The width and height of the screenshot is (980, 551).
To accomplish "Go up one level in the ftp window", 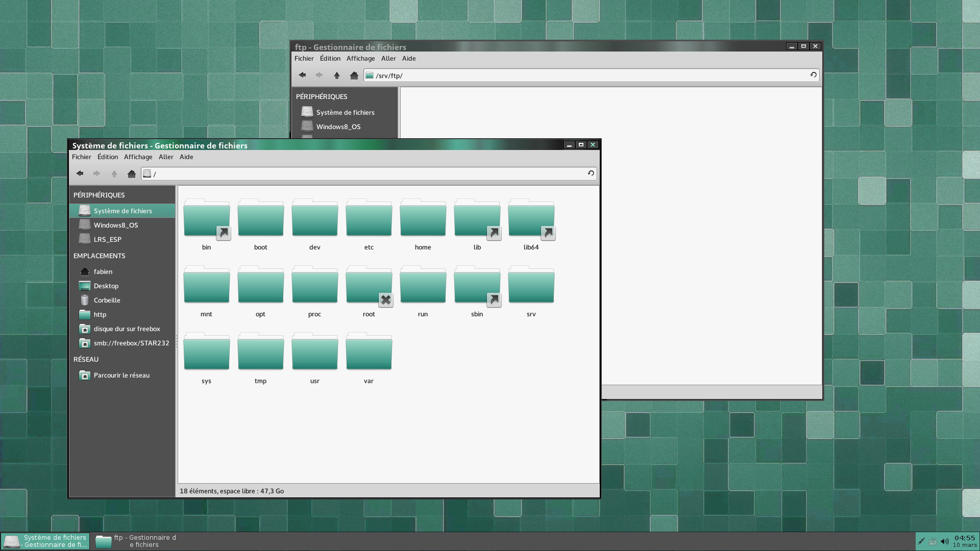I will (x=336, y=75).
